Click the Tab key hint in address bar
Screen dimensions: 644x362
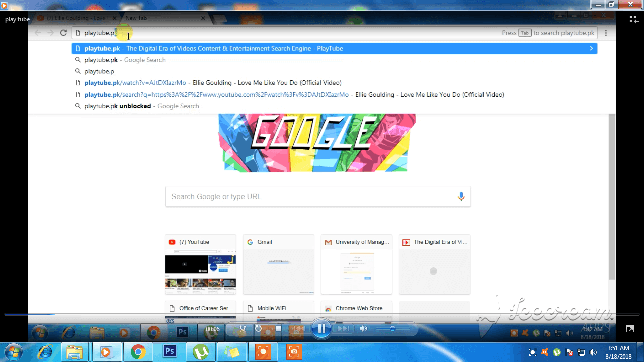[x=525, y=33]
